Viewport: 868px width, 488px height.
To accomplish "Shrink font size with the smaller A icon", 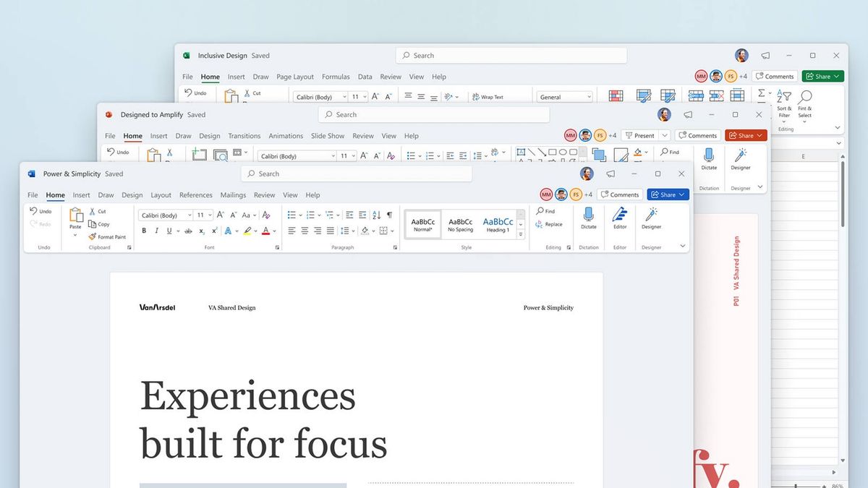I will click(234, 215).
